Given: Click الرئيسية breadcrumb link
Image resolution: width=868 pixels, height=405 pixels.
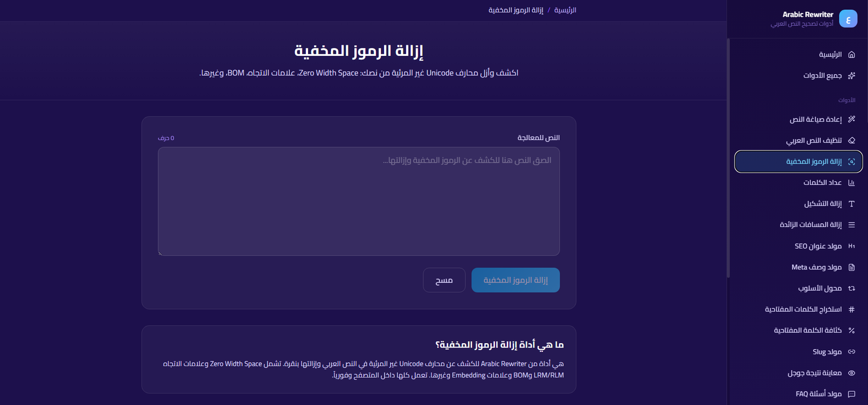Looking at the screenshot, I should (x=565, y=10).
